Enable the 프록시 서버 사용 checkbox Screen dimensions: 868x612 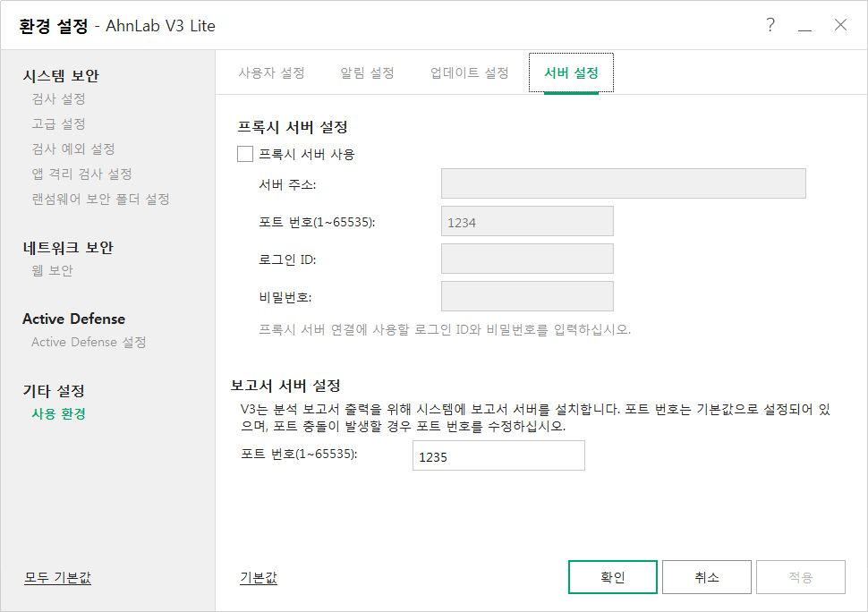click(245, 154)
